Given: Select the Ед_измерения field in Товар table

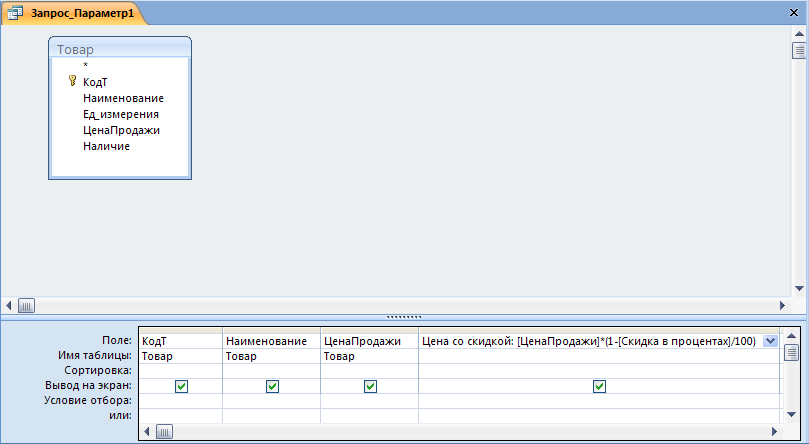Looking at the screenshot, I should tap(121, 114).
